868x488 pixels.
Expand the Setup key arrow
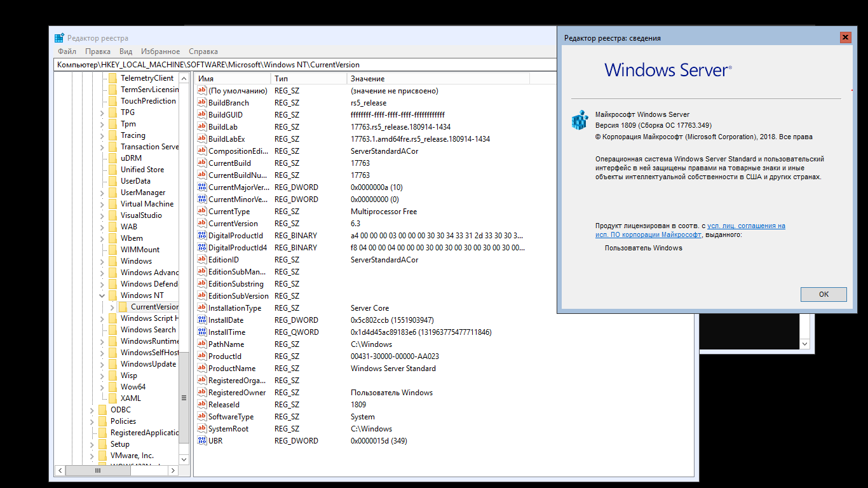(x=92, y=444)
